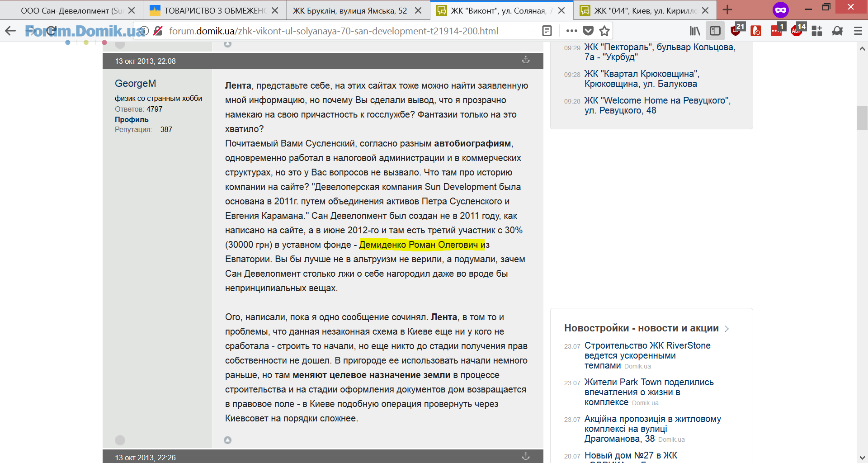Open Акційна пропозиція на Драгоманова link
The image size is (868, 463).
[x=652, y=429]
